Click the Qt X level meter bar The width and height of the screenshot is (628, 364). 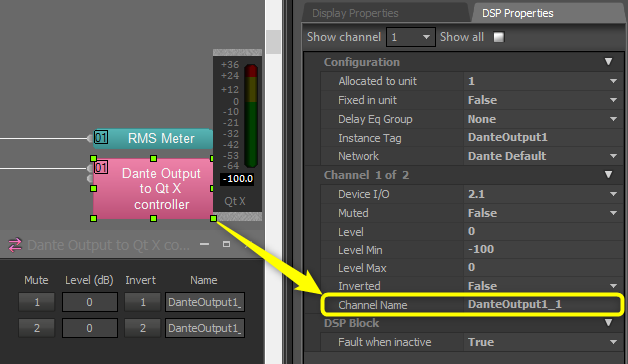coord(251,116)
